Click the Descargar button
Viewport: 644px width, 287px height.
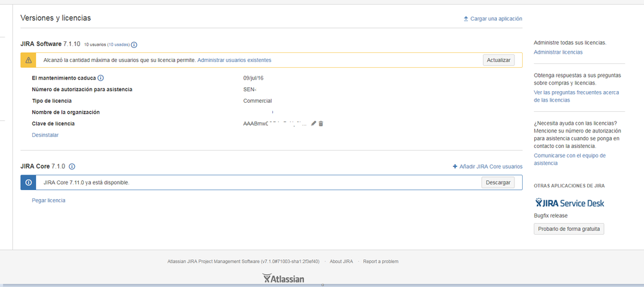498,182
